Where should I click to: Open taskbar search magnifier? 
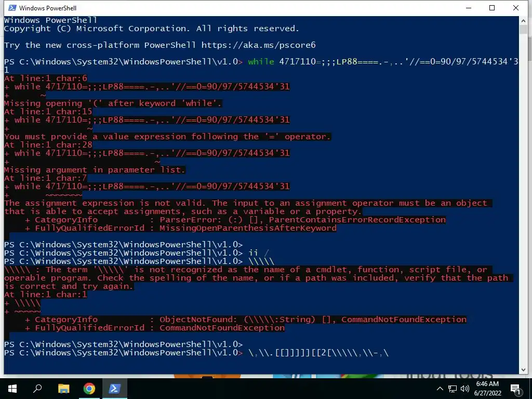(x=37, y=389)
